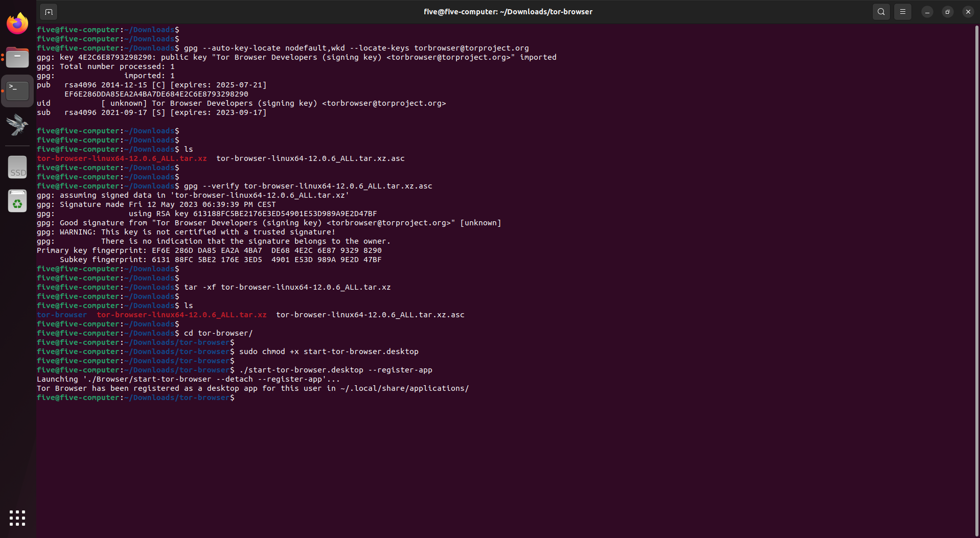Screen dimensions: 980x538
Task: Launch the bird application in the dock
Action: click(17, 125)
